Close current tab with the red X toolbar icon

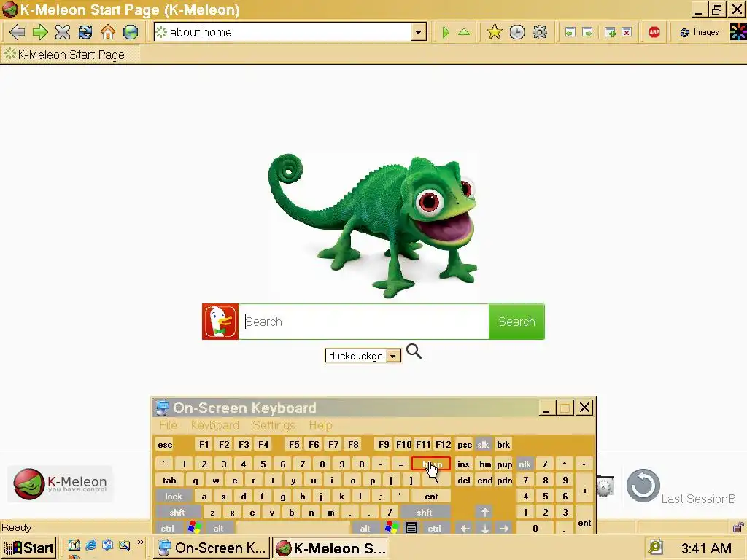pos(627,32)
